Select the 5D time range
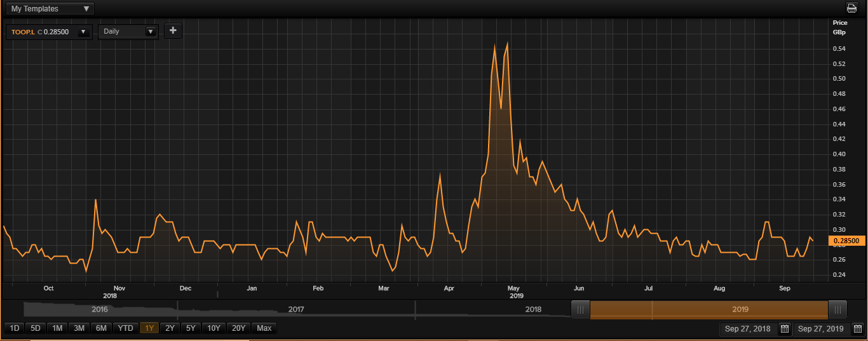The image size is (868, 341). (35, 328)
